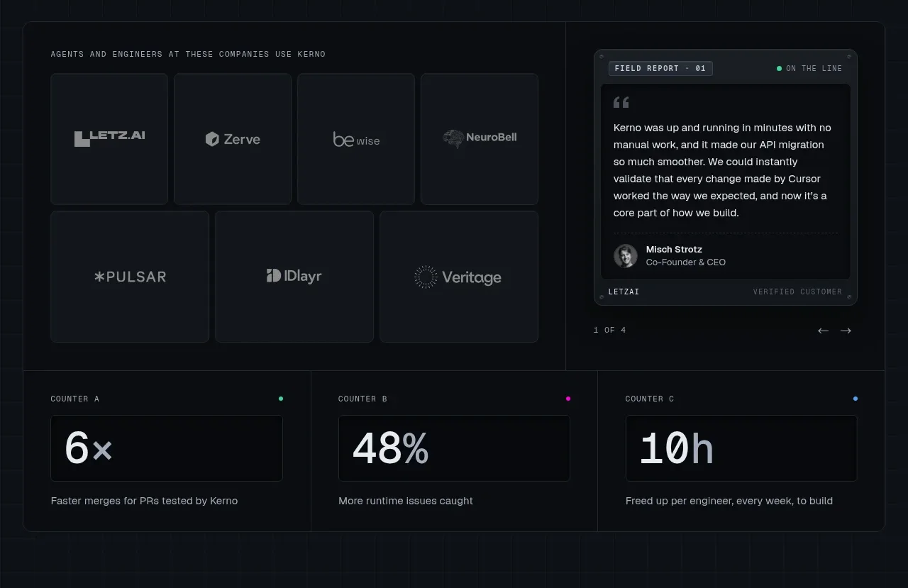
Task: Click the Verified Customer label
Action: 797,292
